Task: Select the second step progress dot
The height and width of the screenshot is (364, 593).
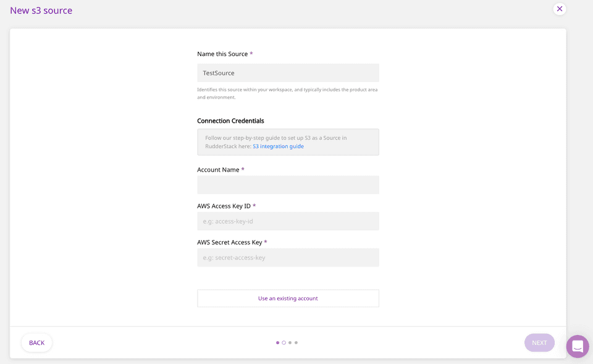Action: click(x=284, y=342)
